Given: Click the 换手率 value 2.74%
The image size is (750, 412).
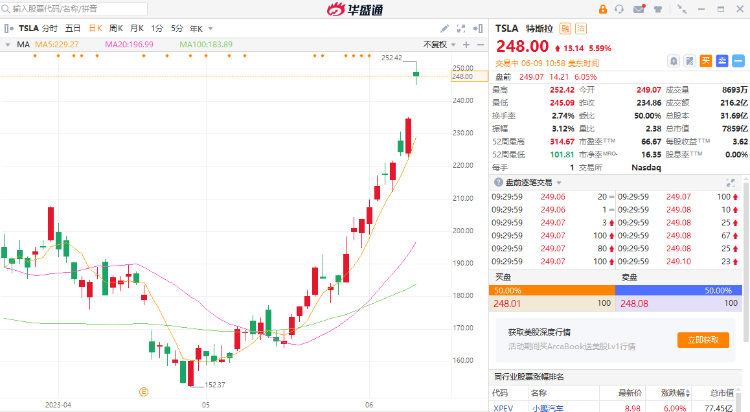Looking at the screenshot, I should pyautogui.click(x=563, y=116).
